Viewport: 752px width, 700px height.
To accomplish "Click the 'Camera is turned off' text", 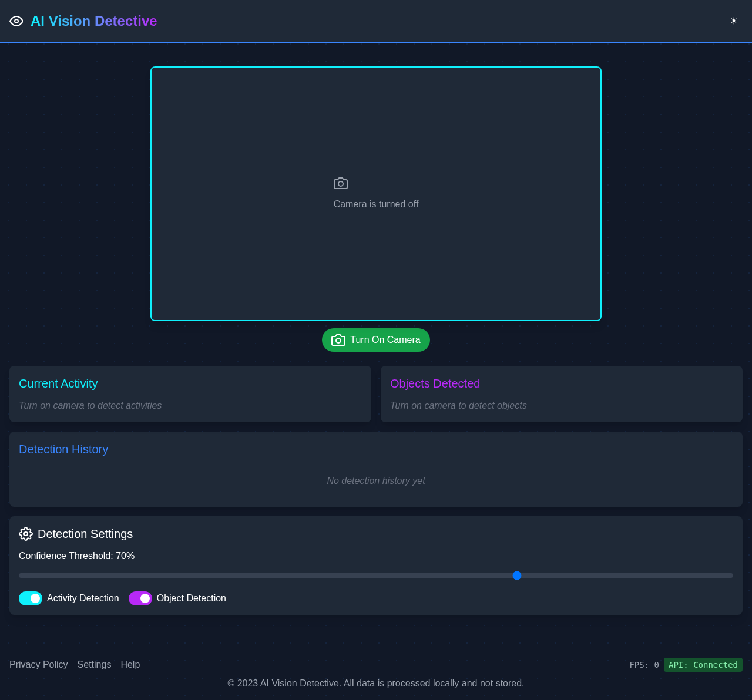I will click(376, 204).
